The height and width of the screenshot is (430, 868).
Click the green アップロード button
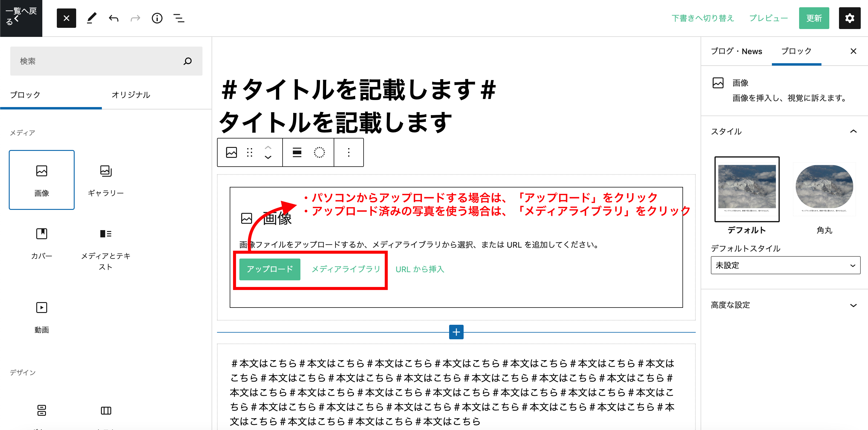point(270,269)
